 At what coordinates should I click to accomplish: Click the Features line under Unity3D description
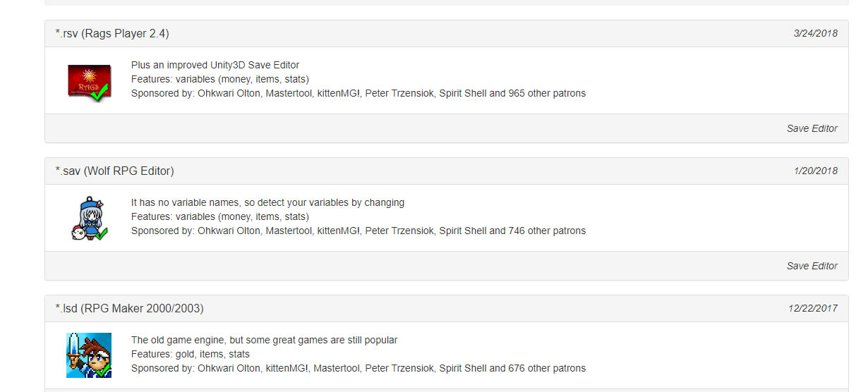pos(220,79)
